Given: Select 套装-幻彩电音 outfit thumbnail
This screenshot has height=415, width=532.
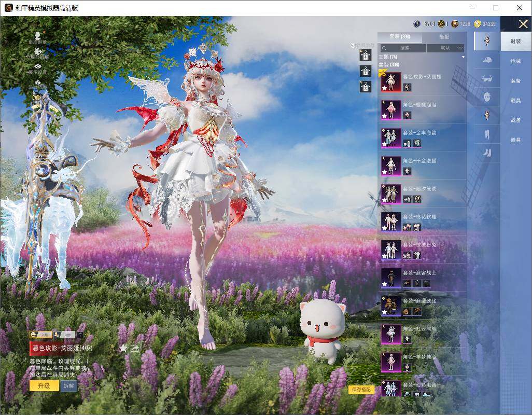Looking at the screenshot, I should [x=391, y=388].
